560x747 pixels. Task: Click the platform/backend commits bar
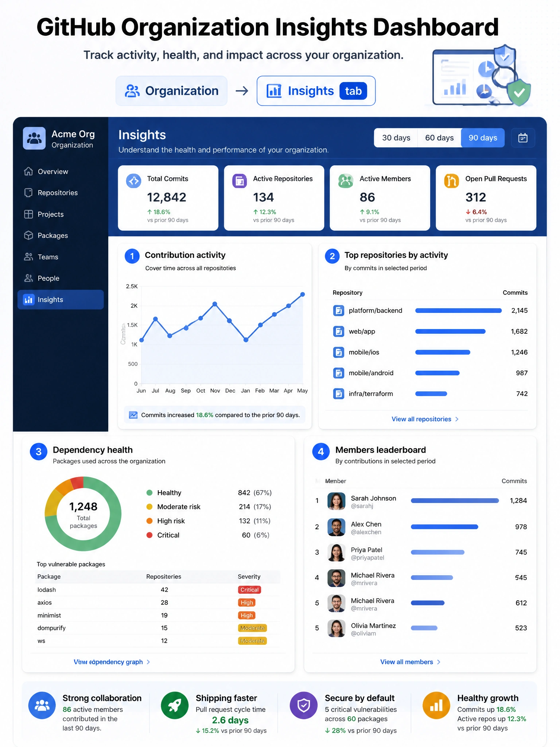click(x=459, y=311)
